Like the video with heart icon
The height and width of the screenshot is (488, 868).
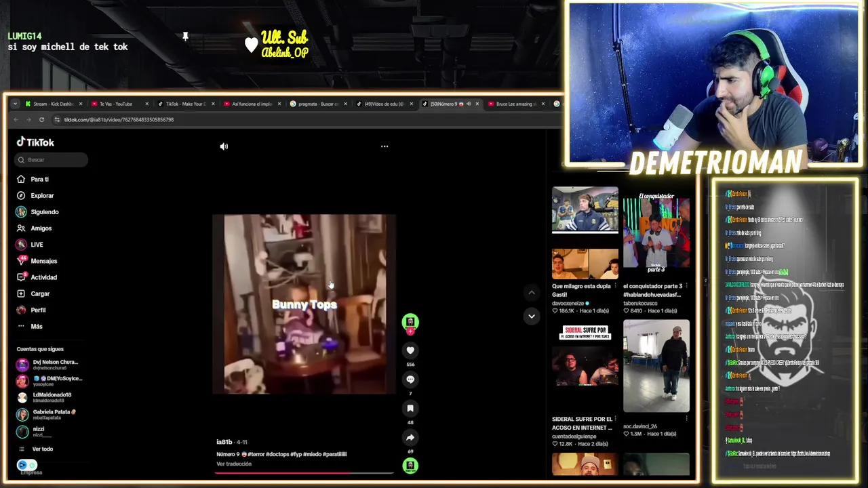coord(410,350)
